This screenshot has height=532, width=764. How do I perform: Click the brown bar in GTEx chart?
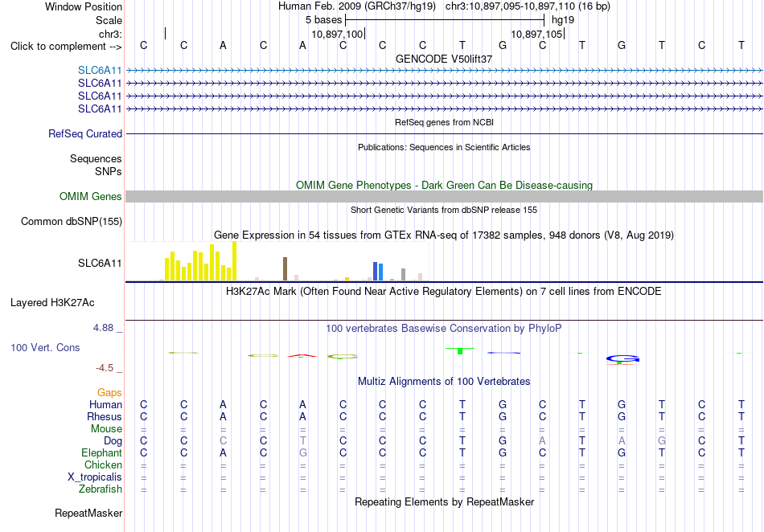point(285,268)
